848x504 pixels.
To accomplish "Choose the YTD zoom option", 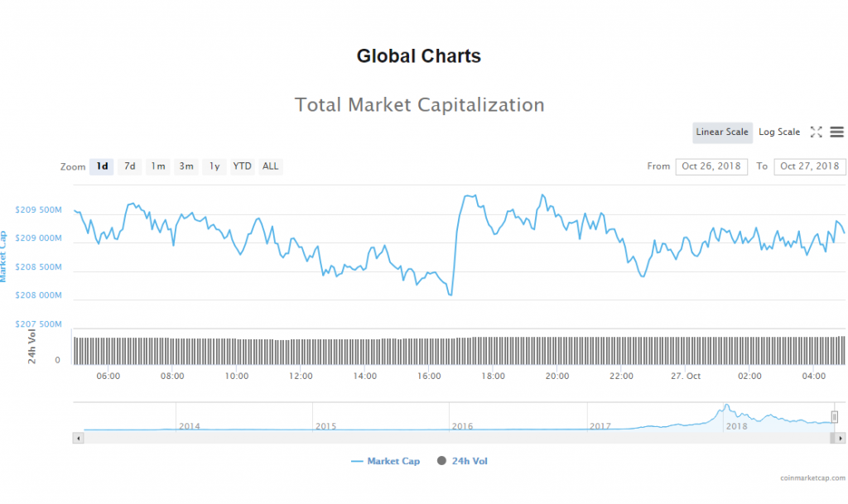I will pos(242,166).
